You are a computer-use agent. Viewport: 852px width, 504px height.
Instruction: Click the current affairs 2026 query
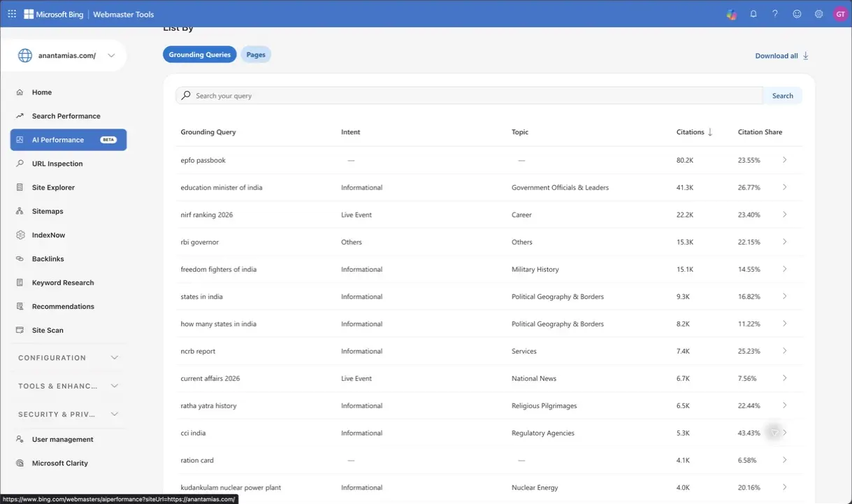[x=210, y=378]
